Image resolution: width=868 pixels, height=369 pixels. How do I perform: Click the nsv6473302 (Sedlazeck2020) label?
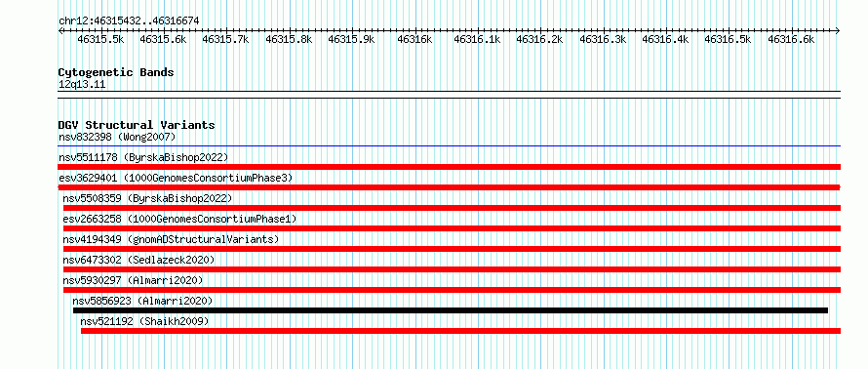pyautogui.click(x=138, y=260)
